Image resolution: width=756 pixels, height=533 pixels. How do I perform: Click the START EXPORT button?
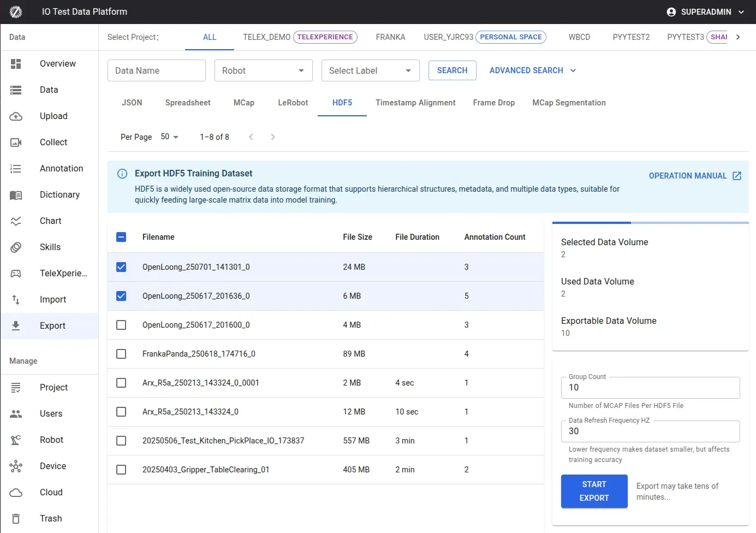(x=594, y=491)
